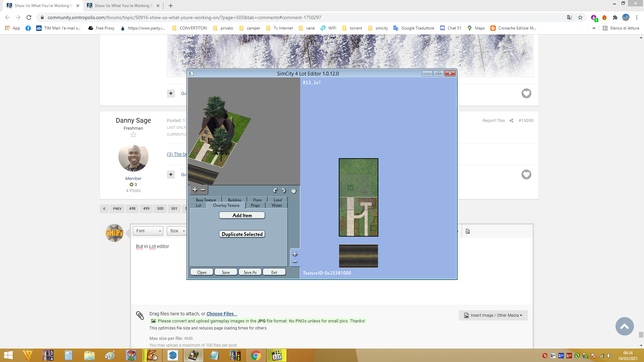Like Danny Sage's post heart icon
This screenshot has width=644, height=362.
(526, 174)
